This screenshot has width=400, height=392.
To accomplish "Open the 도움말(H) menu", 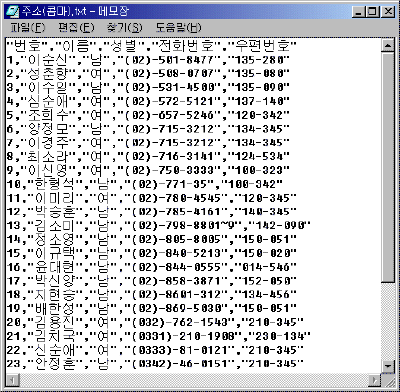I will (x=179, y=27).
